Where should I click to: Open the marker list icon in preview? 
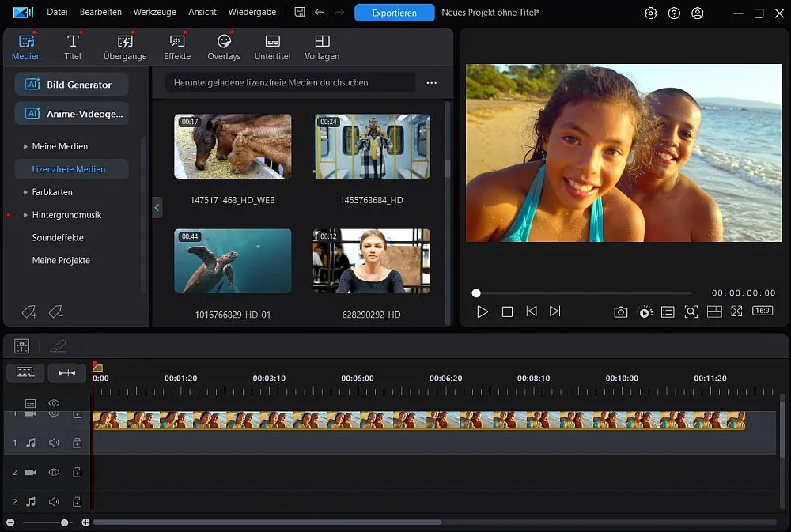668,311
